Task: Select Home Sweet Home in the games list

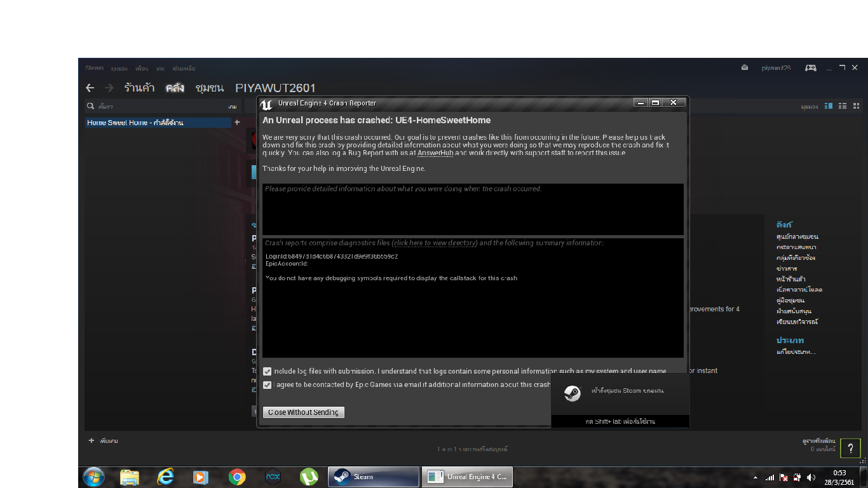Action: click(x=158, y=123)
